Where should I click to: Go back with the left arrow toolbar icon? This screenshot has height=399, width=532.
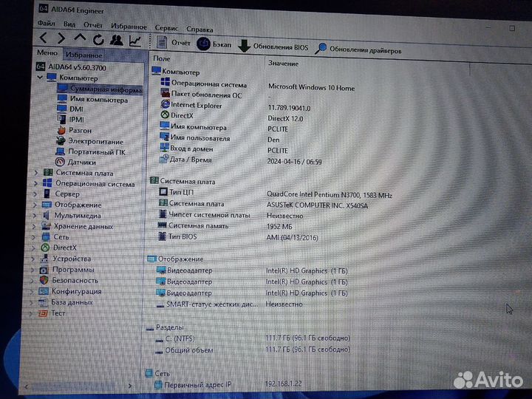[44, 38]
